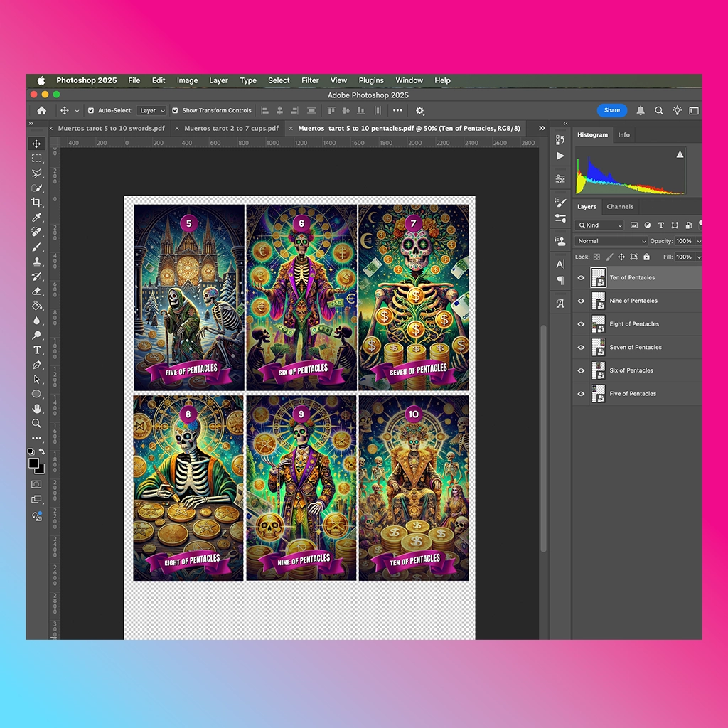Select the Hand tool
The width and height of the screenshot is (728, 728).
point(37,409)
